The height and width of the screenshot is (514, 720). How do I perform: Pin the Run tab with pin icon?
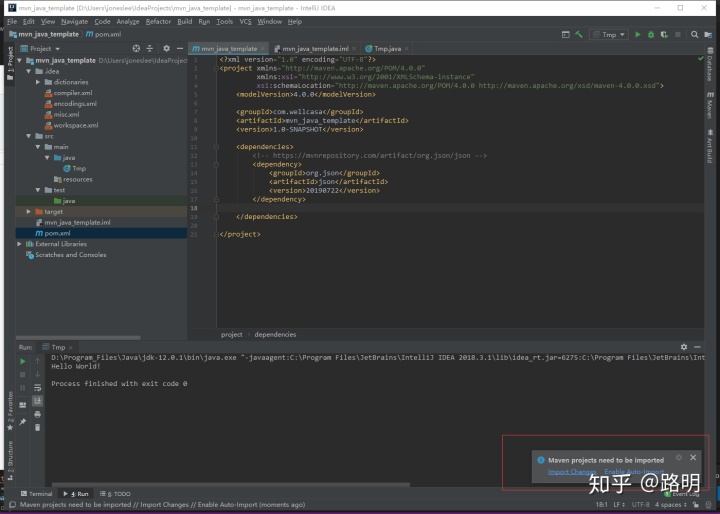(22, 422)
